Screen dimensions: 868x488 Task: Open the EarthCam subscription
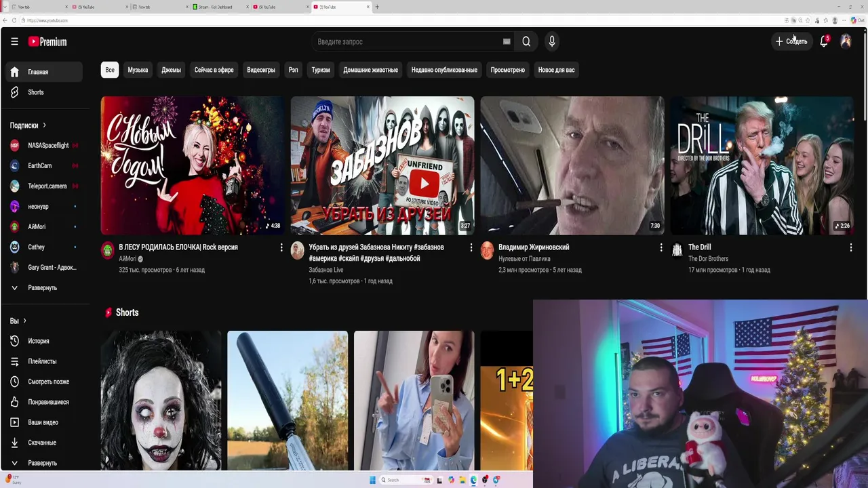click(x=44, y=165)
